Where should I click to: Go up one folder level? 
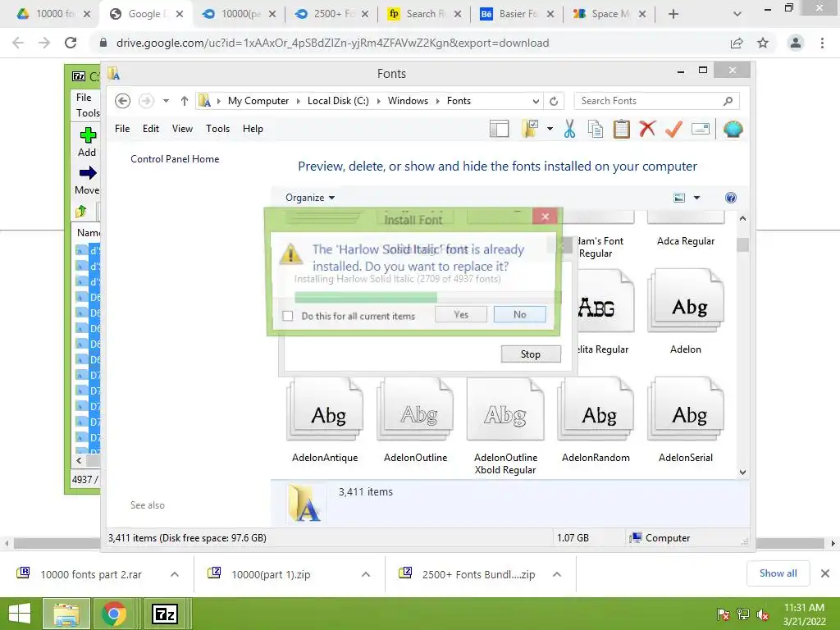pos(185,101)
